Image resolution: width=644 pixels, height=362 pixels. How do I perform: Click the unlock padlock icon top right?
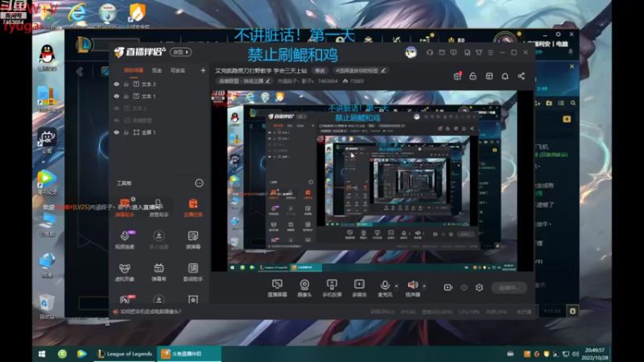(x=473, y=76)
